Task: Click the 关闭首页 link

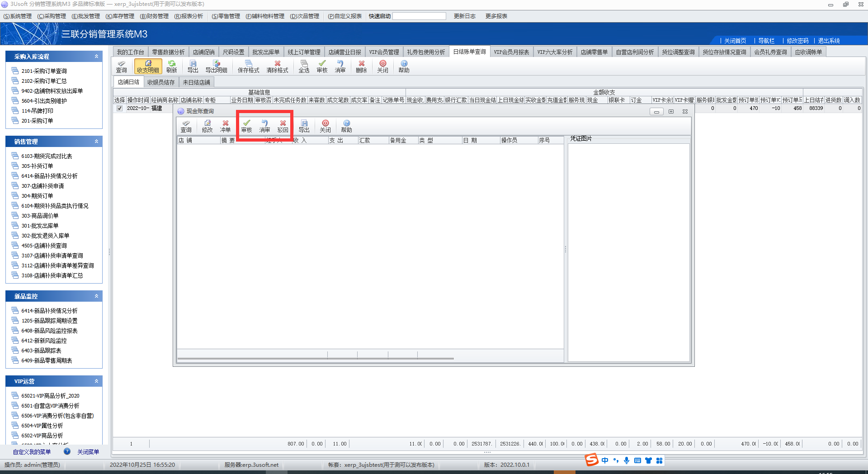Action: [735, 41]
